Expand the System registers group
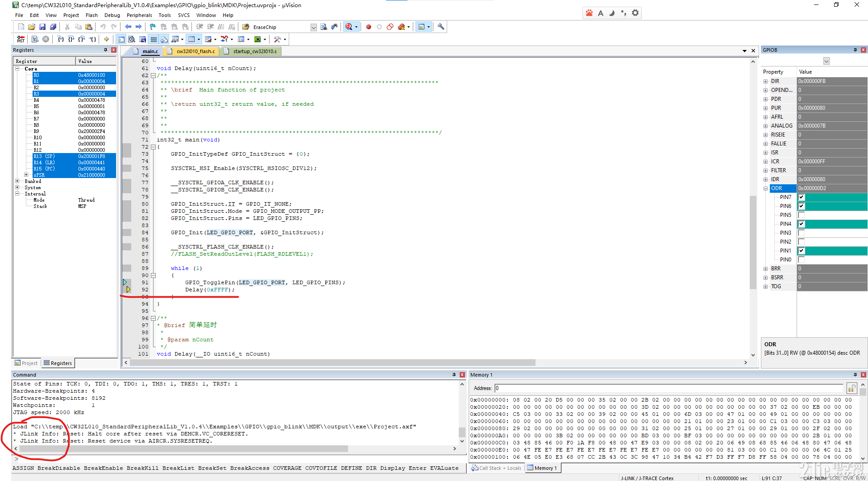Viewport: 868px width, 481px height. click(17, 187)
